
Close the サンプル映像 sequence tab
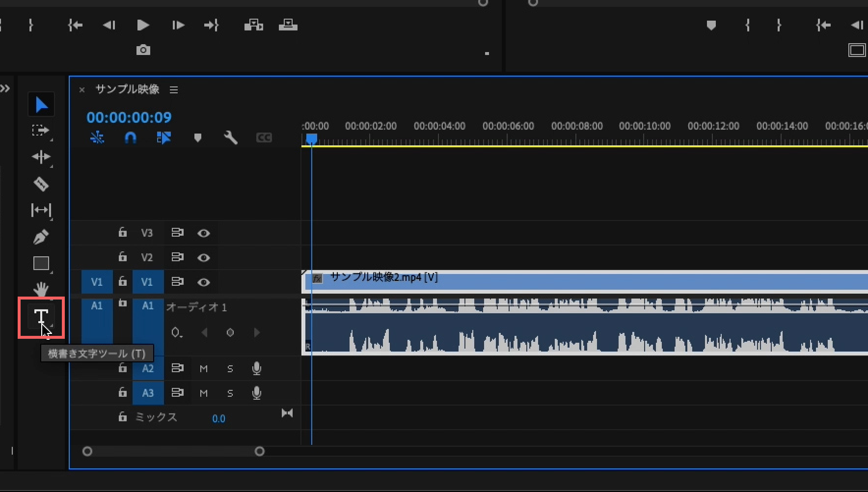coord(82,90)
